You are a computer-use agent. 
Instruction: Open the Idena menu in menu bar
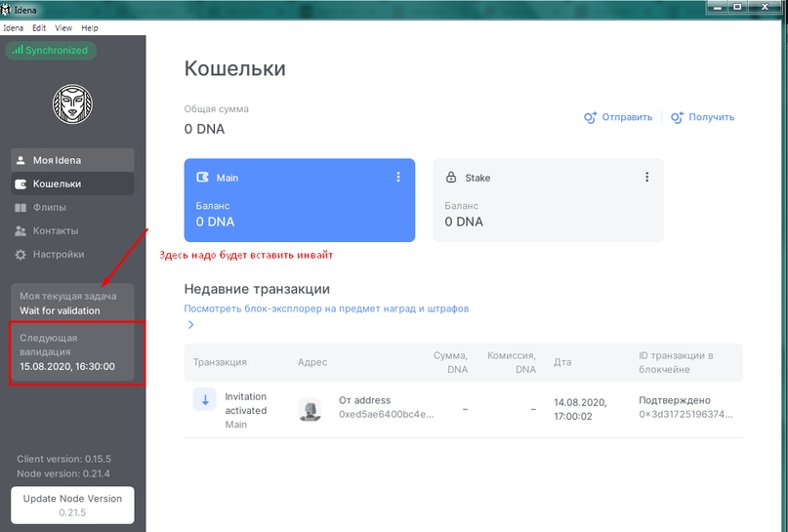click(x=13, y=28)
